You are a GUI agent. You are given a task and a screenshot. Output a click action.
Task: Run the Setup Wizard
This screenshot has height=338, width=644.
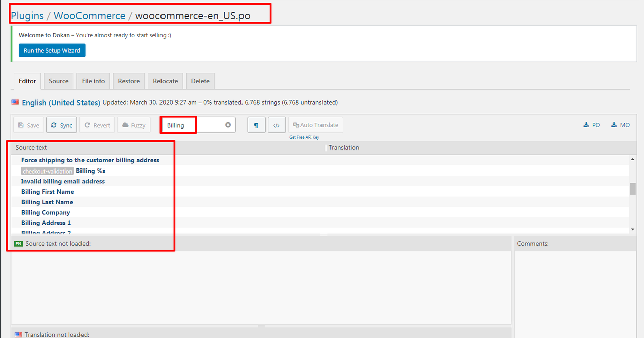(52, 50)
